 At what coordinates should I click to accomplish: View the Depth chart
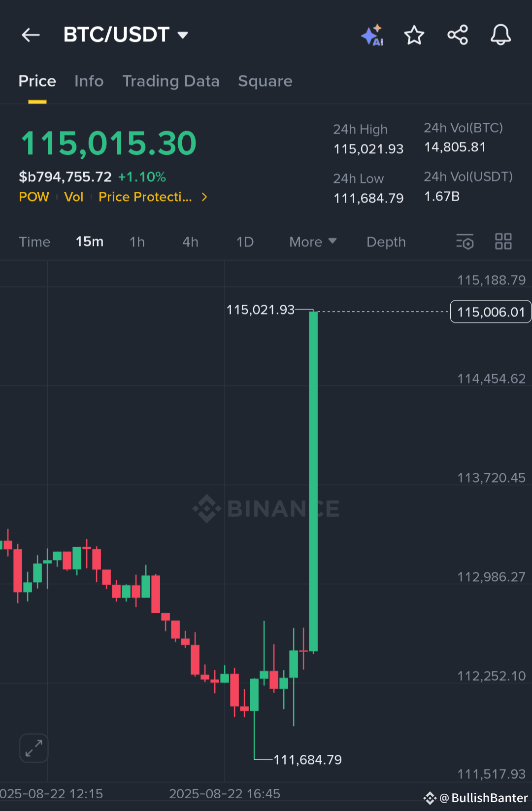386,242
